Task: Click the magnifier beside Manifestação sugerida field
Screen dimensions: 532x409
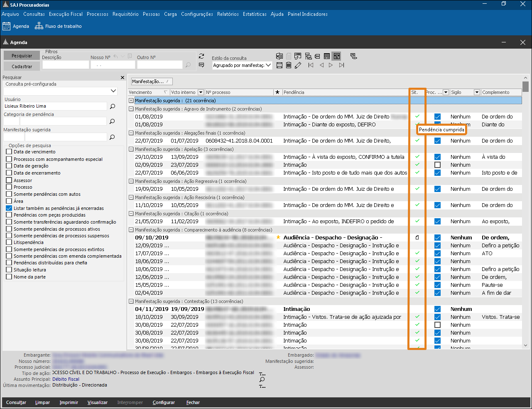Action: [112, 137]
